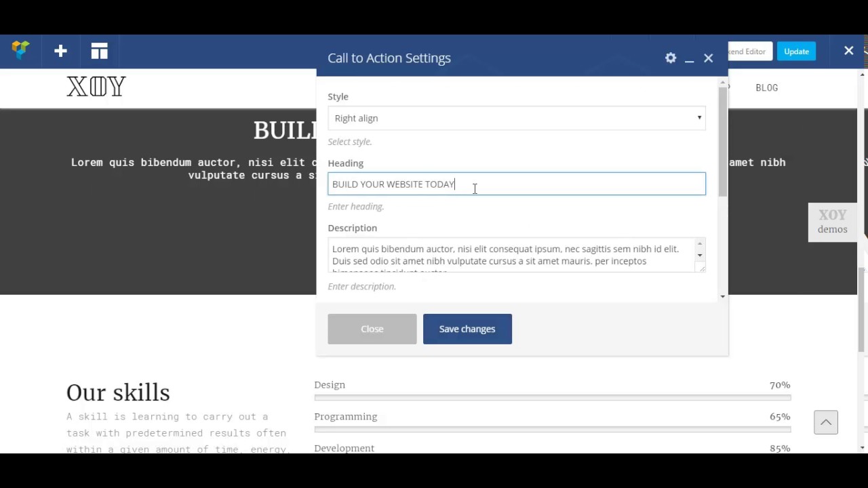The height and width of the screenshot is (488, 868).
Task: Open the Style dropdown showing Right align
Action: click(517, 118)
